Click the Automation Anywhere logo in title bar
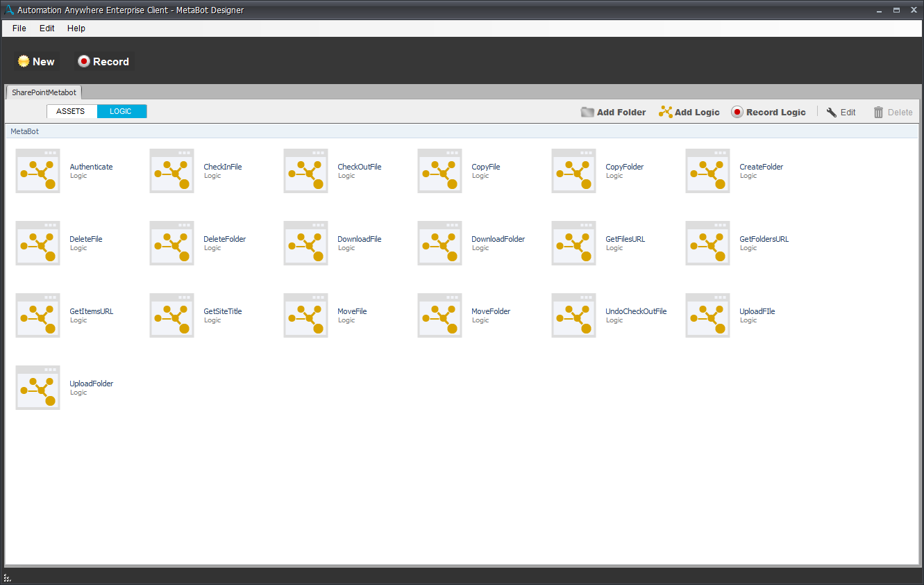The height and width of the screenshot is (585, 924). coord(9,10)
